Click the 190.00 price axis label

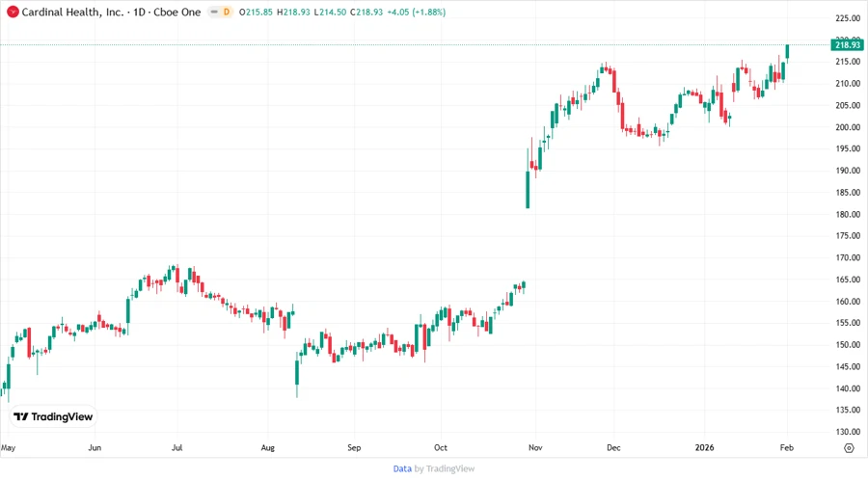848,171
